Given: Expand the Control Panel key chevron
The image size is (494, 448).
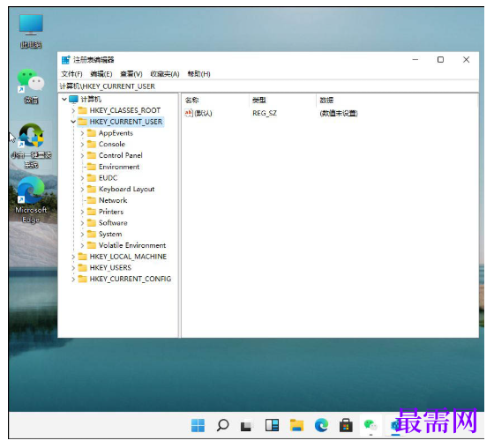Looking at the screenshot, I should (82, 155).
